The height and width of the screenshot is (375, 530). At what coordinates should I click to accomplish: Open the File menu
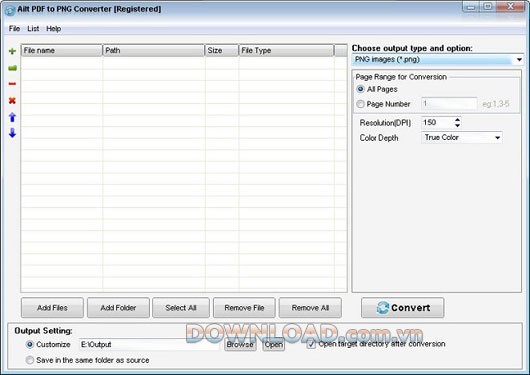click(14, 29)
